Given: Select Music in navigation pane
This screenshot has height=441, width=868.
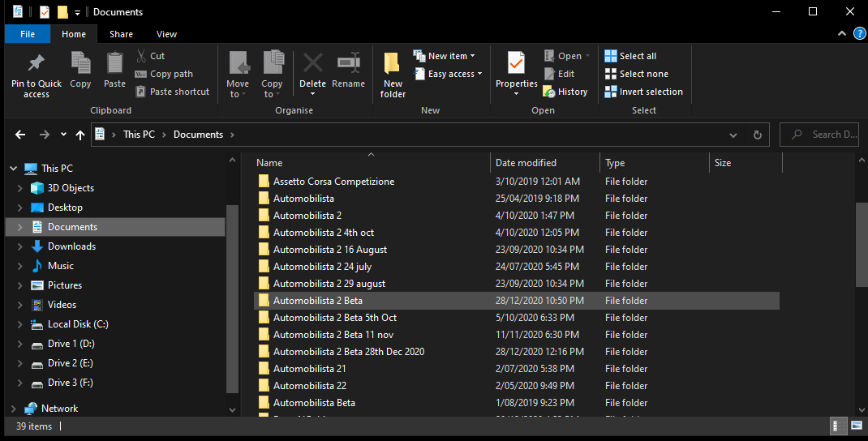Looking at the screenshot, I should tap(60, 266).
